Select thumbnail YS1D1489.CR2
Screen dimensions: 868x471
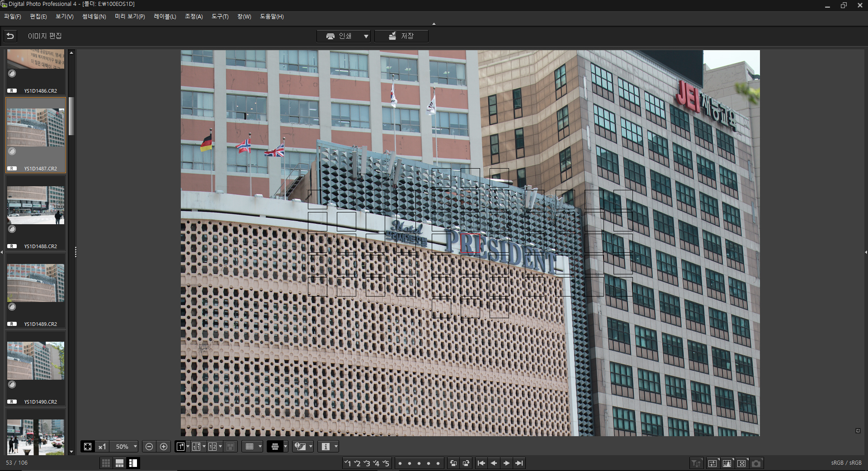(x=36, y=290)
